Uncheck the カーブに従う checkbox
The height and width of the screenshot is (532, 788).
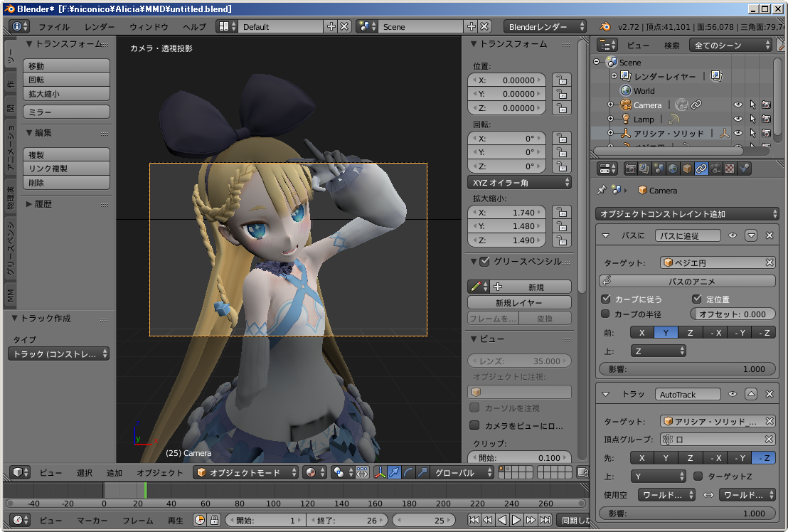[606, 299]
